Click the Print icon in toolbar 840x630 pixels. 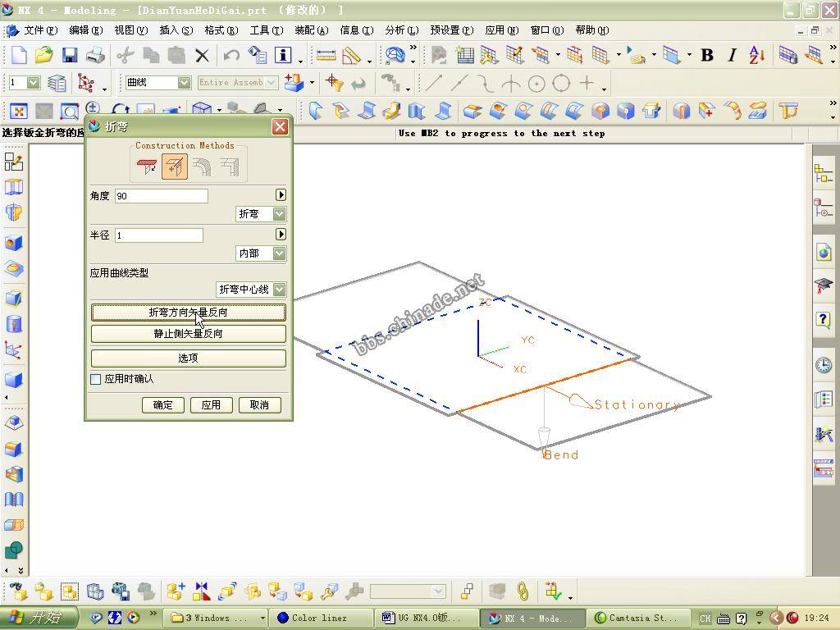(x=95, y=56)
